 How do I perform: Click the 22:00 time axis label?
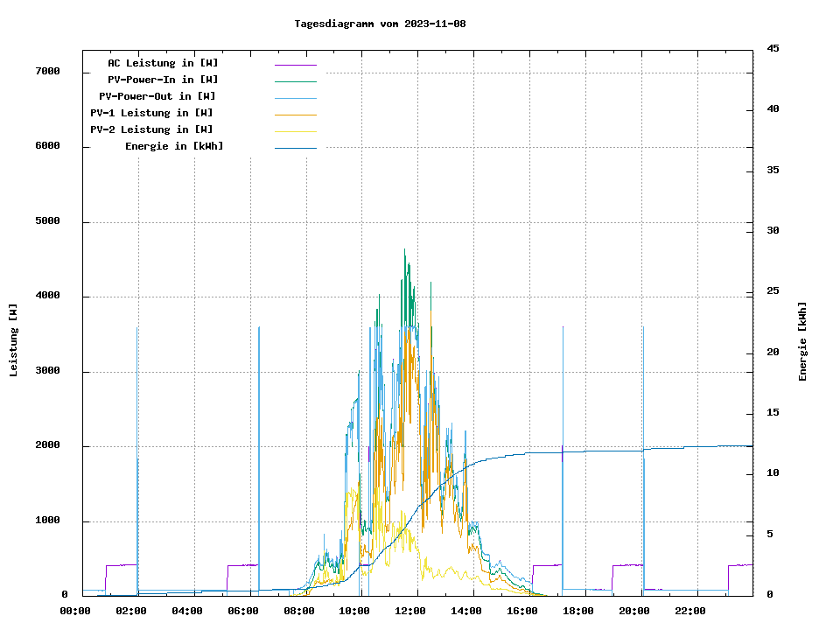pos(690,611)
